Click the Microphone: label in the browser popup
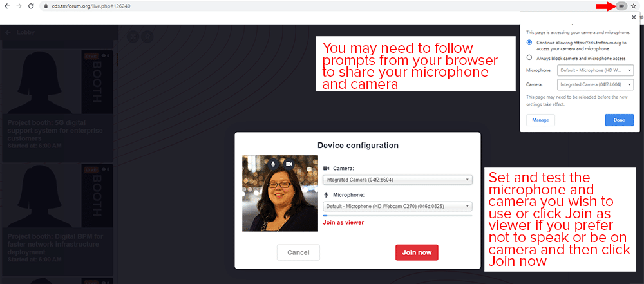The width and height of the screenshot is (644, 284). (x=538, y=70)
